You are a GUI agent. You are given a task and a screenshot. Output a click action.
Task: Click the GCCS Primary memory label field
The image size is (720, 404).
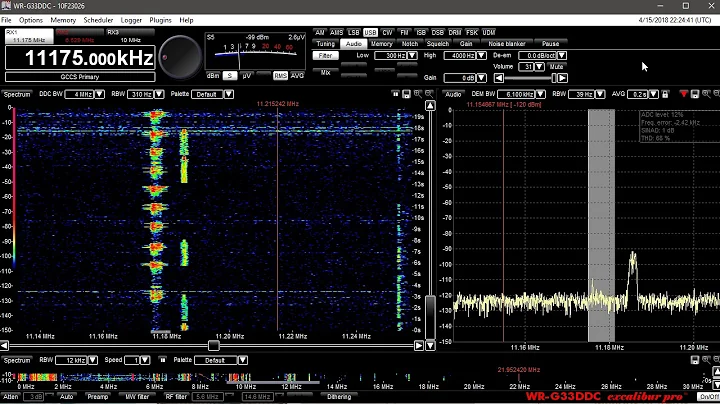coord(80,77)
